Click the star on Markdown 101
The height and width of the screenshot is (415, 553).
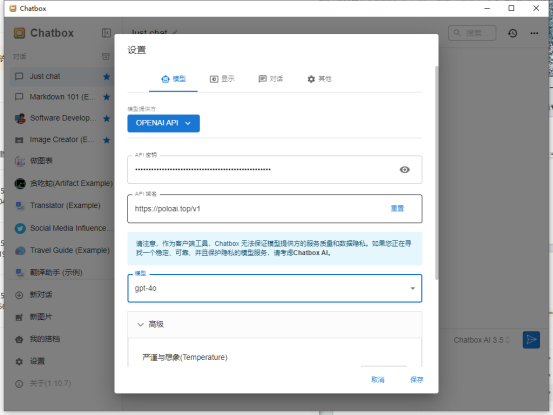click(107, 97)
